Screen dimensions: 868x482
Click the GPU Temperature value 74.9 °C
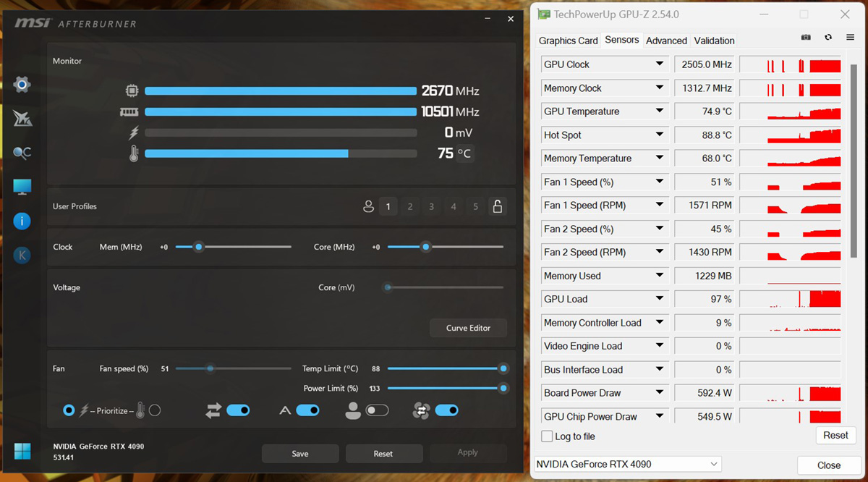[x=705, y=111]
